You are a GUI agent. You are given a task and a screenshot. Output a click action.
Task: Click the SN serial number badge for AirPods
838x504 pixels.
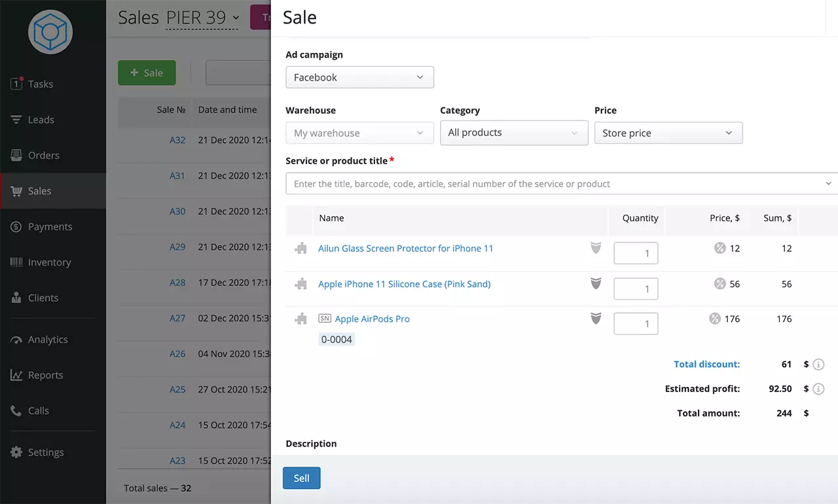325,319
